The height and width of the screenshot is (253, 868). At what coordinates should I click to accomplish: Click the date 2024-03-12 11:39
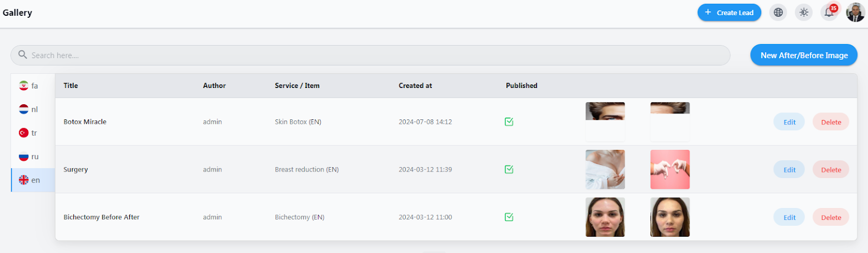click(x=425, y=169)
